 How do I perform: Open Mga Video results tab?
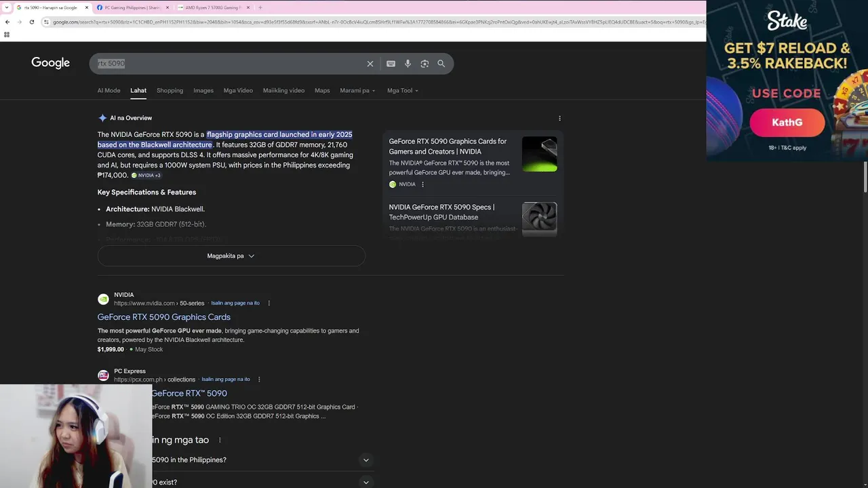tap(238, 90)
